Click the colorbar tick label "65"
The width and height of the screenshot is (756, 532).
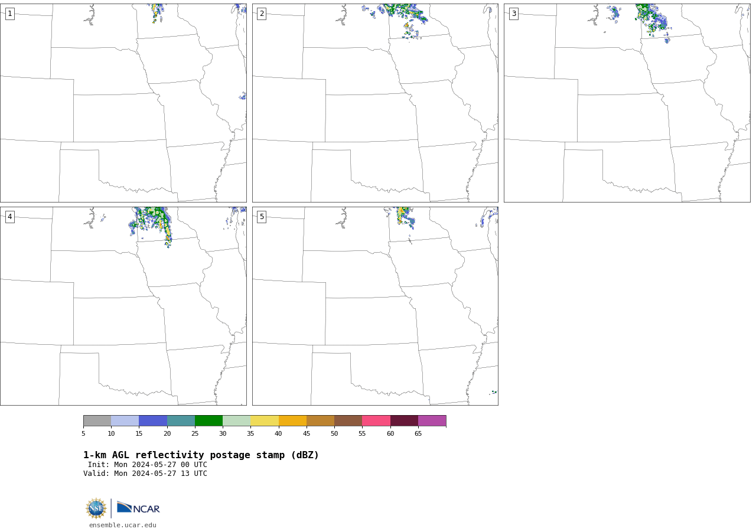[x=418, y=434]
